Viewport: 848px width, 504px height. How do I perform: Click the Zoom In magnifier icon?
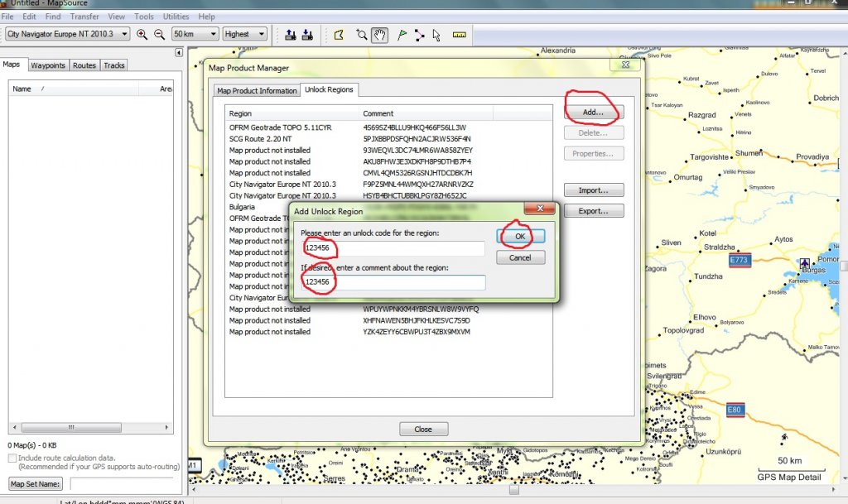click(142, 35)
